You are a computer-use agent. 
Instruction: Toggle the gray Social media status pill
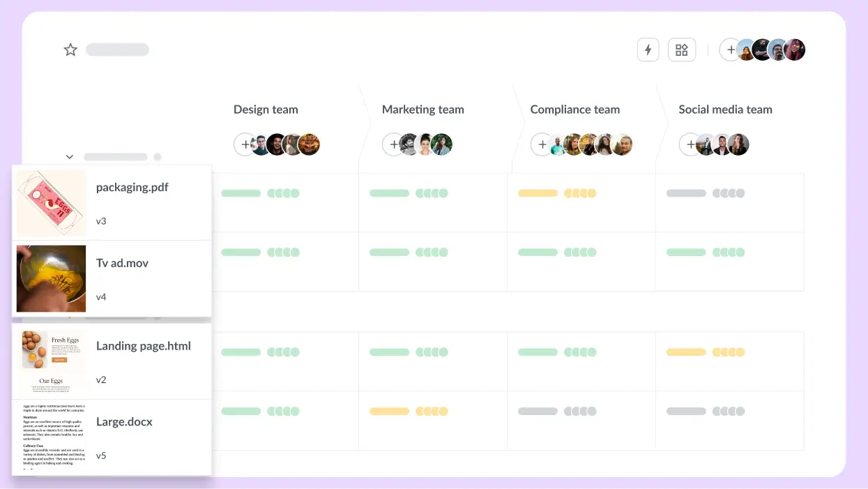pyautogui.click(x=686, y=193)
